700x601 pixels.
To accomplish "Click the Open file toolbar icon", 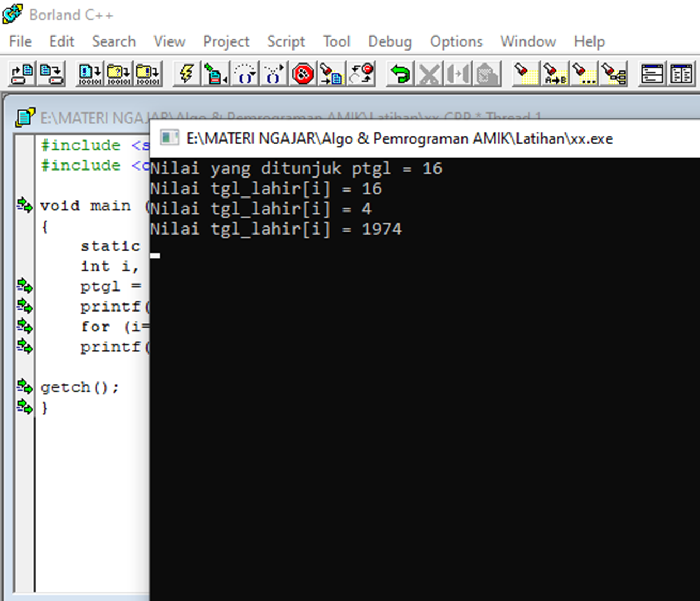I will (22, 74).
